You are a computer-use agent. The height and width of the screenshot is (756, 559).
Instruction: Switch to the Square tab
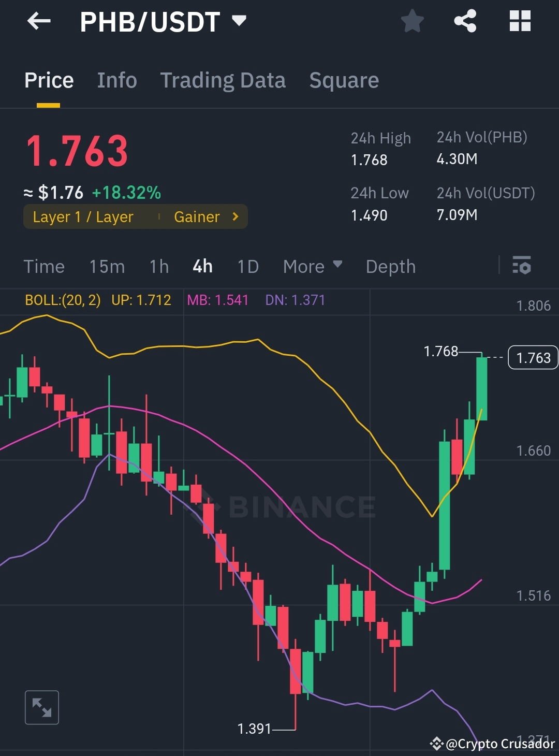[x=344, y=80]
